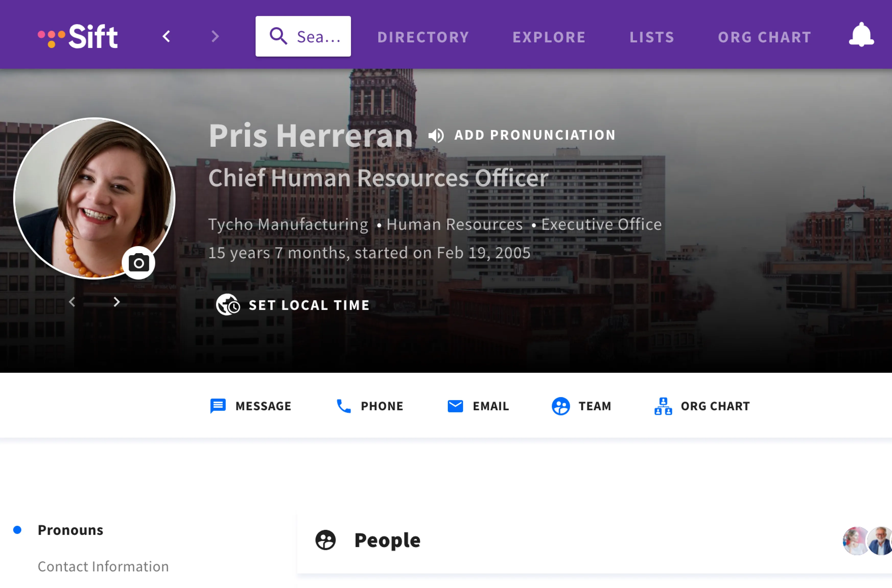Screen dimensions: 892x588
Task: Show previous profile photo with left arrow
Action: 73,302
